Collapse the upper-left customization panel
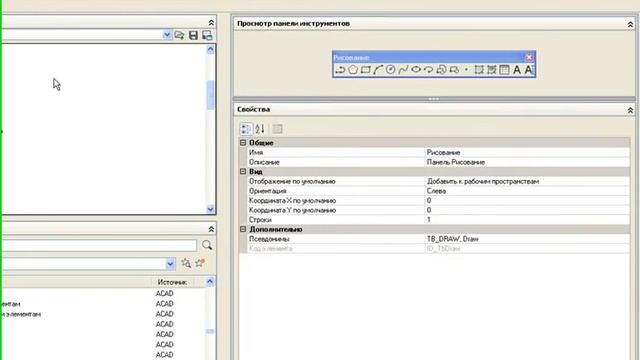Image resolution: width=640 pixels, height=360 pixels. coord(211,22)
